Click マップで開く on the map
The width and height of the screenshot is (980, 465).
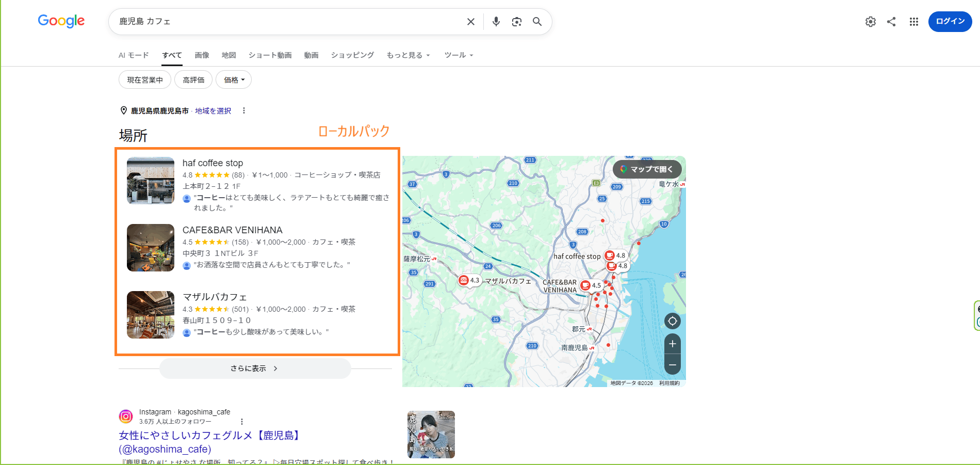pos(647,169)
